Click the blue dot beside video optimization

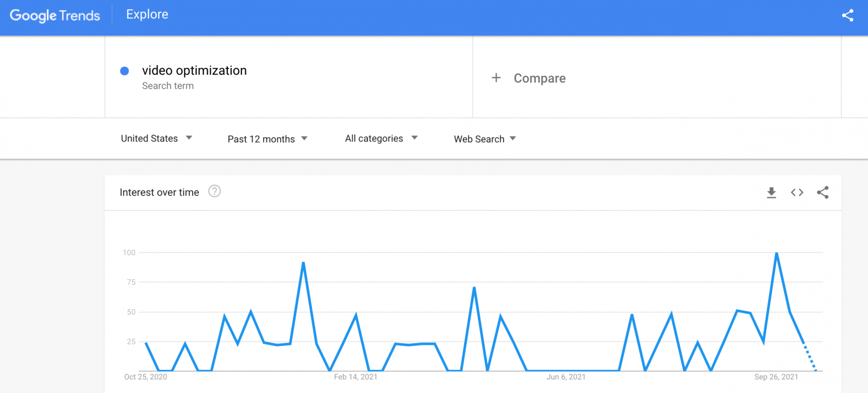click(124, 71)
